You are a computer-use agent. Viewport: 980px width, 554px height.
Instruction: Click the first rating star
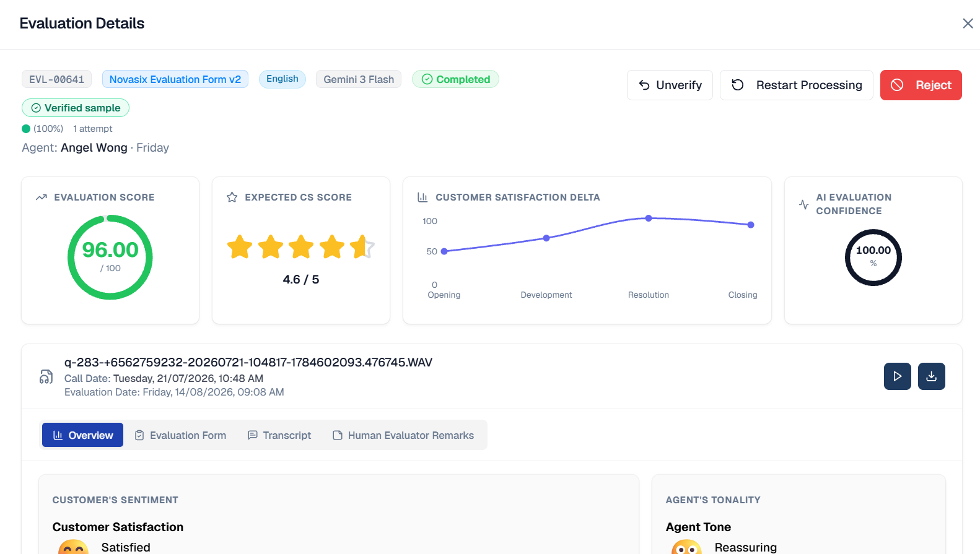pyautogui.click(x=240, y=247)
